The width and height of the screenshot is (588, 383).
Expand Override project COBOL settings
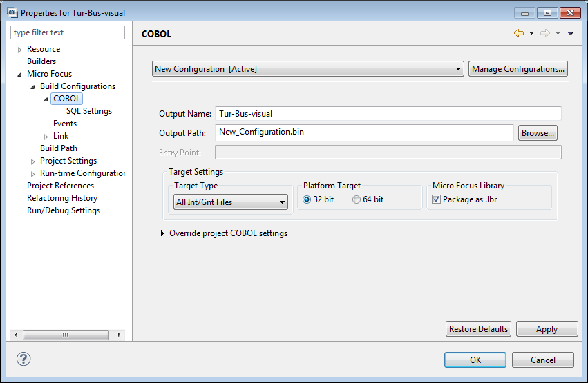(x=162, y=233)
